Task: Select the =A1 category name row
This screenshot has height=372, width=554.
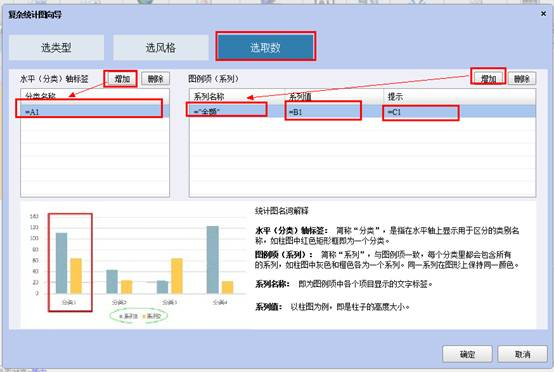Action: 95,112
